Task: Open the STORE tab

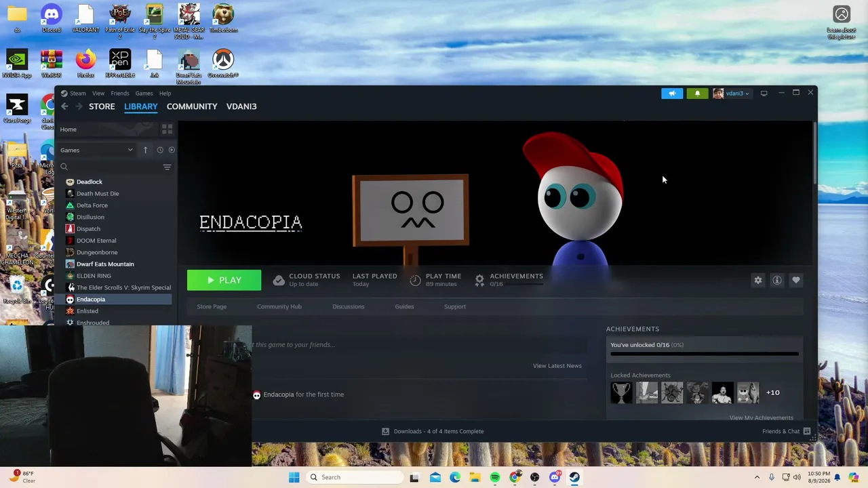Action: (x=102, y=106)
